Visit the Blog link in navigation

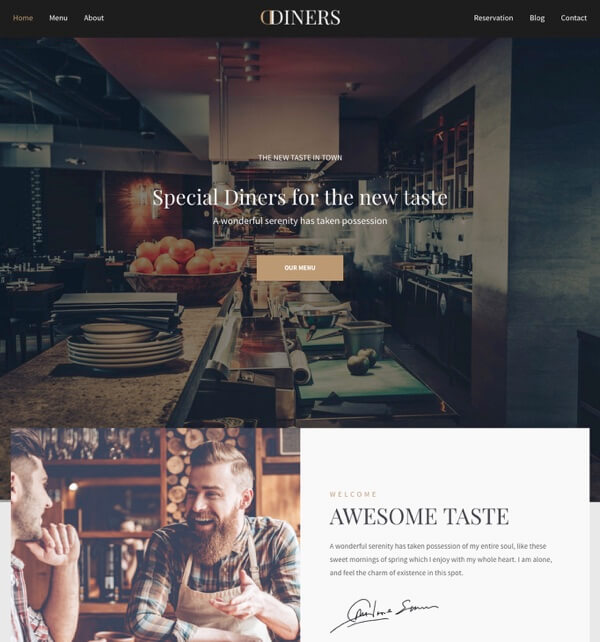click(537, 18)
